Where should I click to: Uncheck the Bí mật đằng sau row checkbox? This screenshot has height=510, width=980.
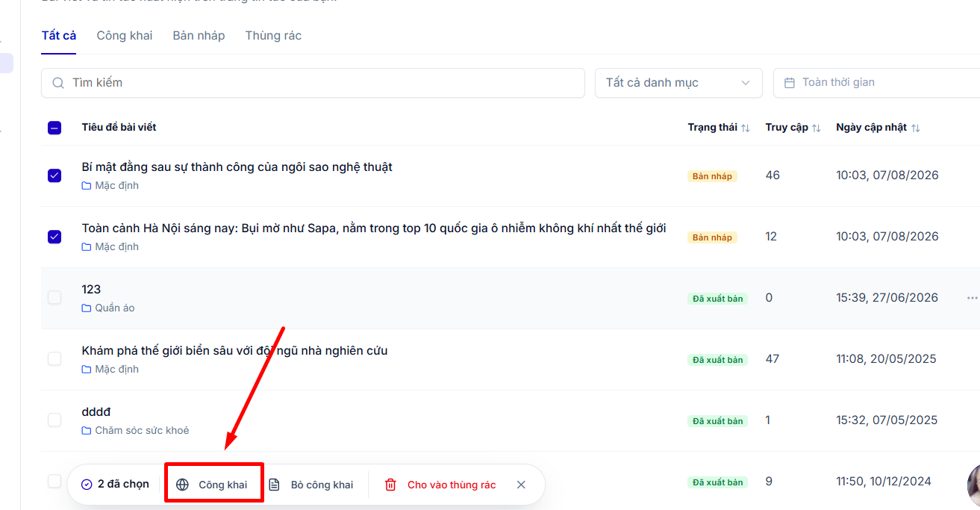tap(54, 175)
